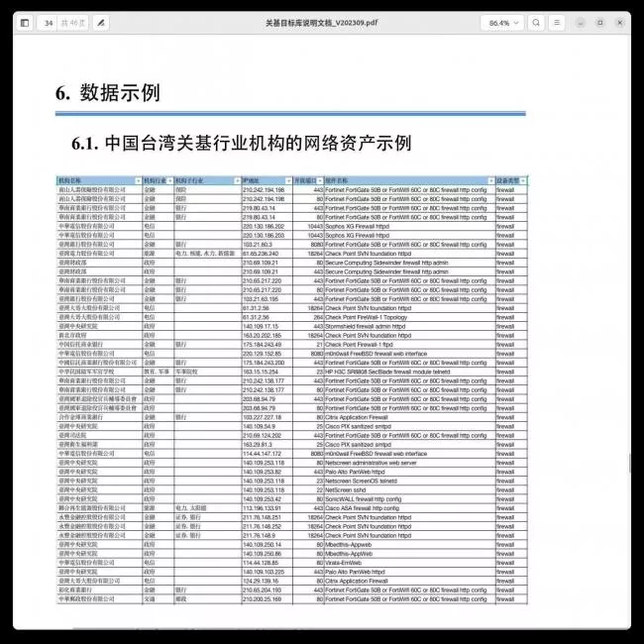Viewport: 644px width, 644px height.
Task: Click the document title in the title bar
Action: (321, 22)
